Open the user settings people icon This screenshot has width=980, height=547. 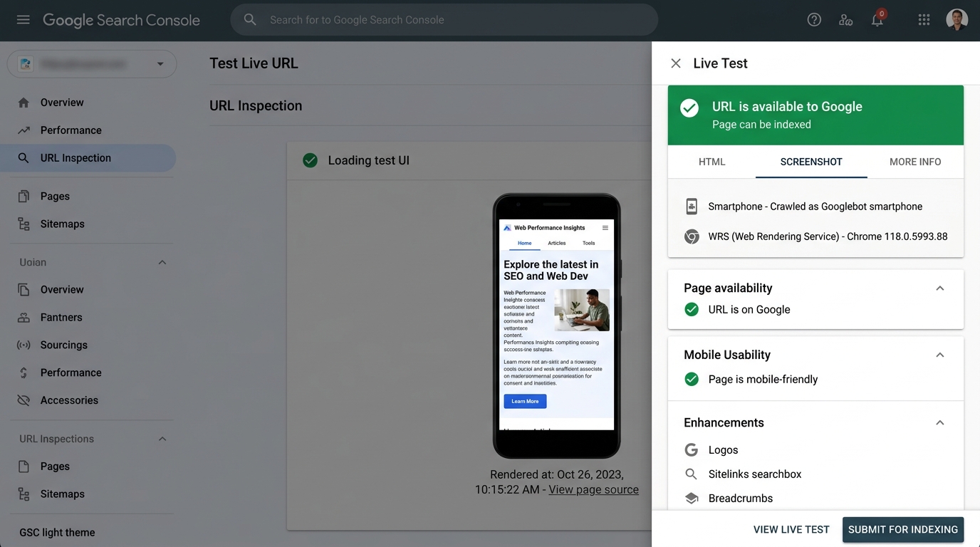click(x=846, y=20)
